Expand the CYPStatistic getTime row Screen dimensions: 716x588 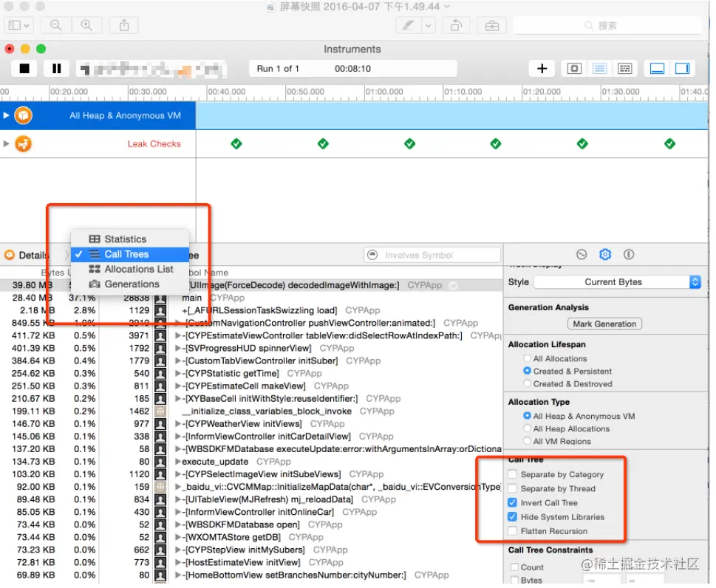click(x=178, y=374)
